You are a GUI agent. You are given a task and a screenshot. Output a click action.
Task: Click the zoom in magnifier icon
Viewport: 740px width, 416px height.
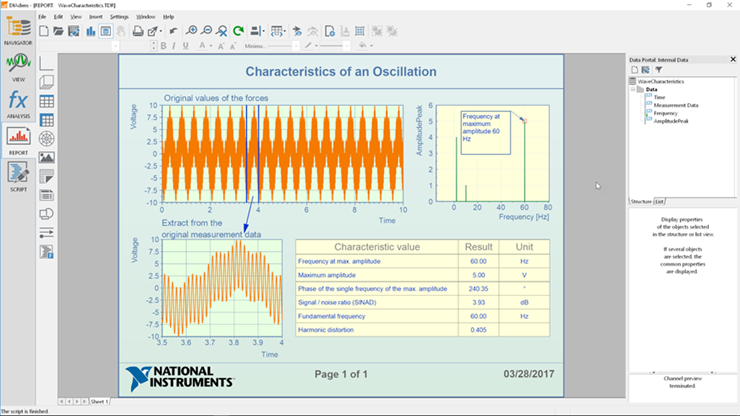tap(192, 31)
